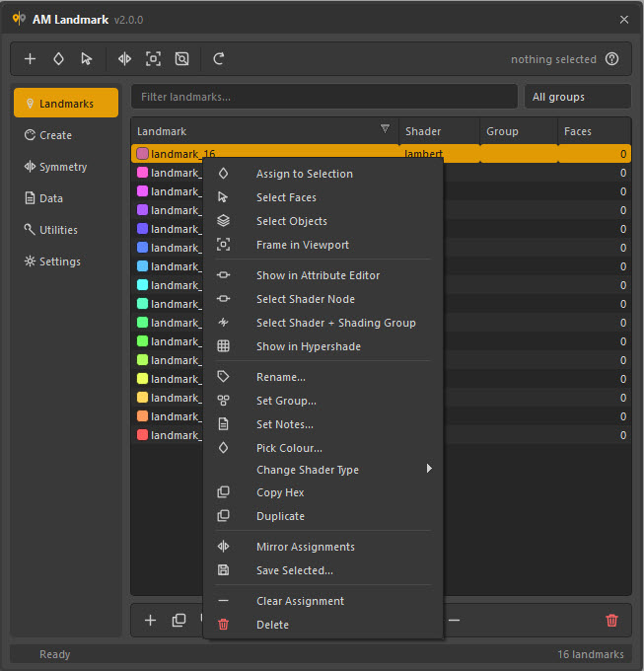Click the orange colour swatch near list bottom
This screenshot has height=671, width=644.
pyautogui.click(x=142, y=416)
